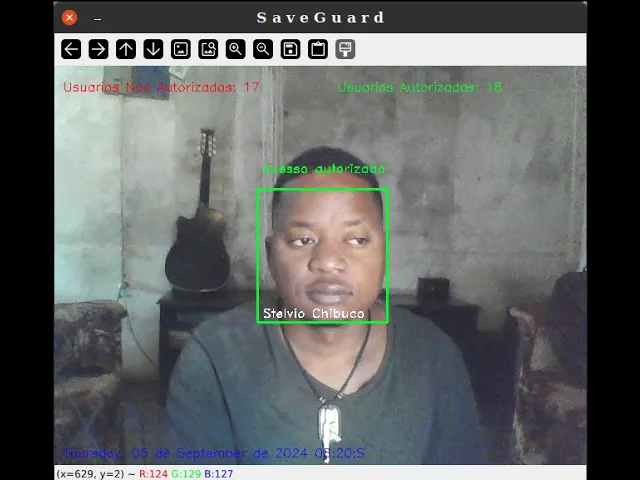The width and height of the screenshot is (640, 480).
Task: Click the 'Usuarios Nao Autorizados: 17' counter
Action: (x=161, y=87)
